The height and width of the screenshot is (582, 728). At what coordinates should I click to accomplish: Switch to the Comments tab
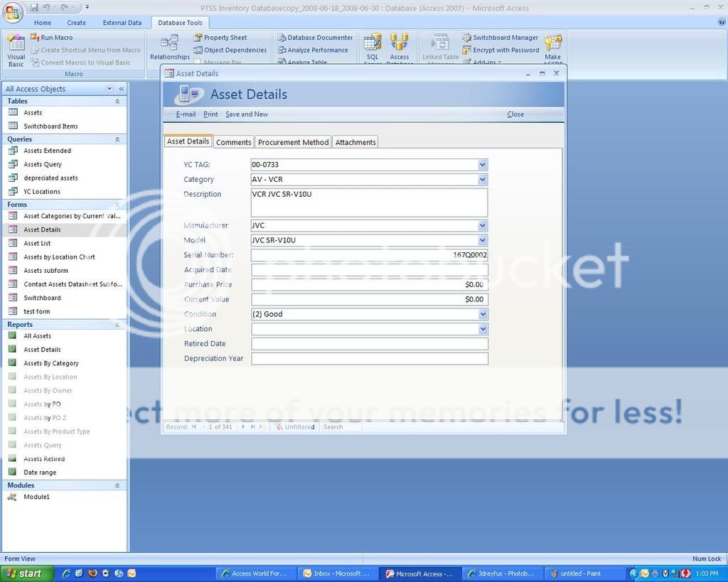(x=233, y=142)
